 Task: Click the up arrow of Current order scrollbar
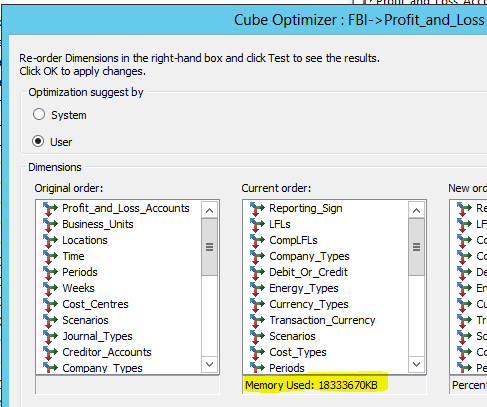pos(416,210)
